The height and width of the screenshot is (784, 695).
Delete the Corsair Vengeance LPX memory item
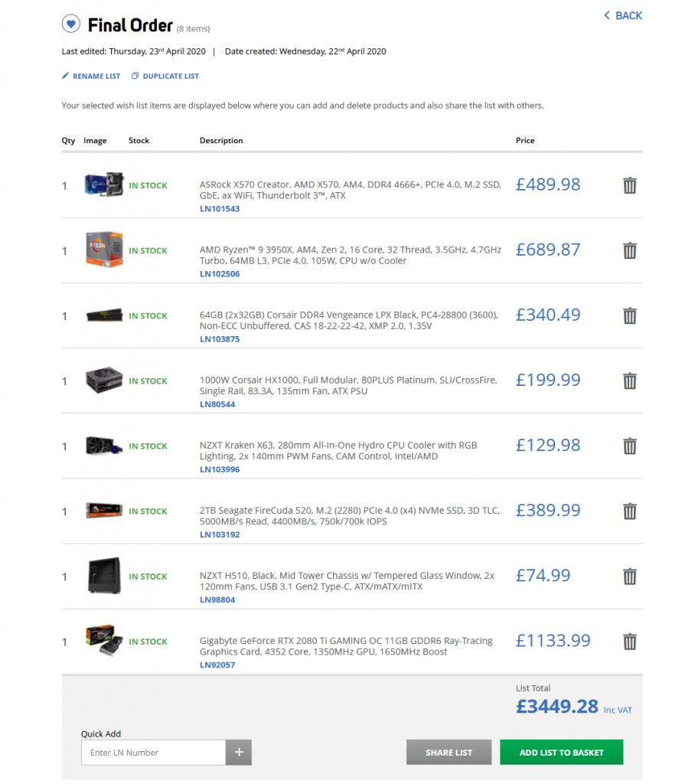pyautogui.click(x=629, y=315)
